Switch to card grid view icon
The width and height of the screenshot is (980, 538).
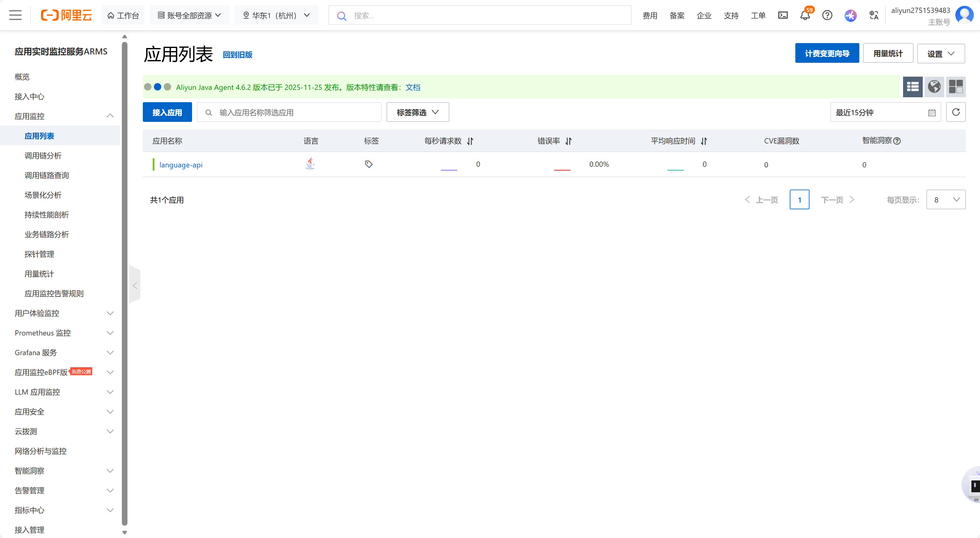955,87
